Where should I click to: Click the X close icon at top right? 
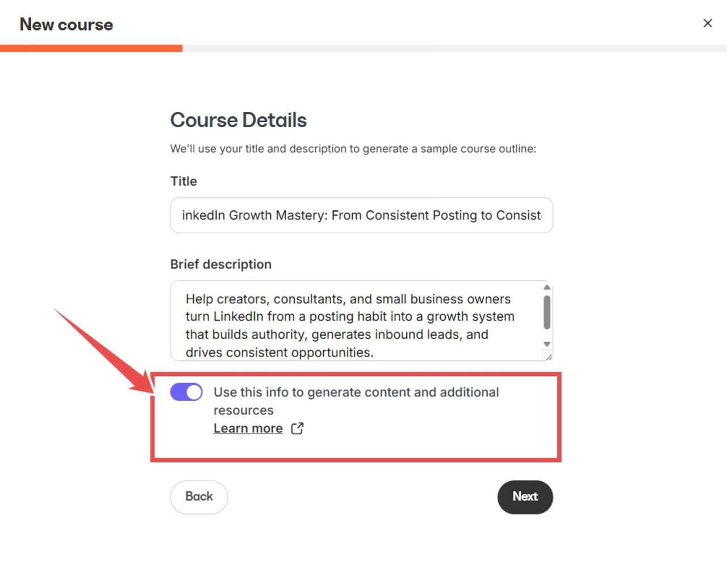pos(707,23)
